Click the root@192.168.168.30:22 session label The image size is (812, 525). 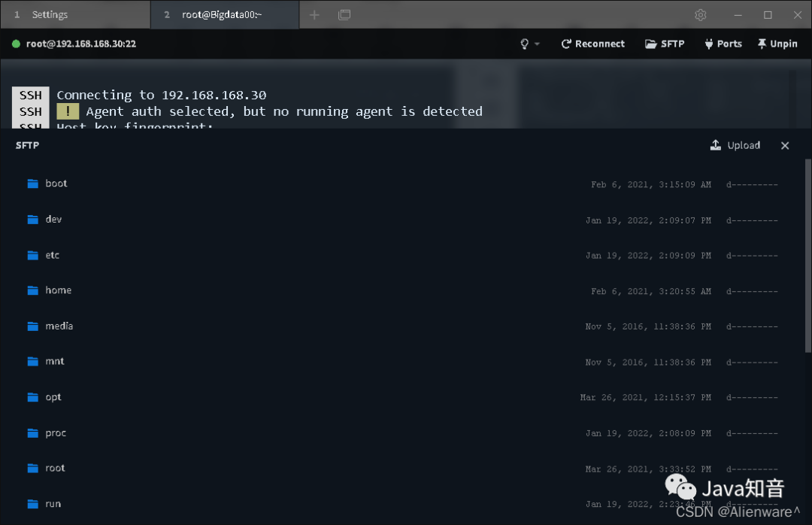click(x=81, y=44)
